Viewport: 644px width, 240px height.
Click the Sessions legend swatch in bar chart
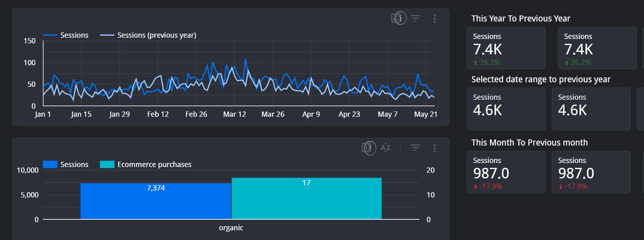click(50, 165)
